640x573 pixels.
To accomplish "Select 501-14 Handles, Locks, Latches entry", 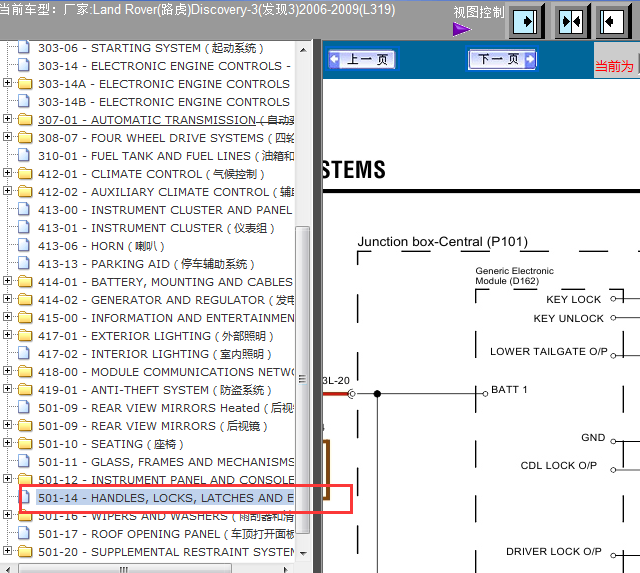I will (165, 498).
